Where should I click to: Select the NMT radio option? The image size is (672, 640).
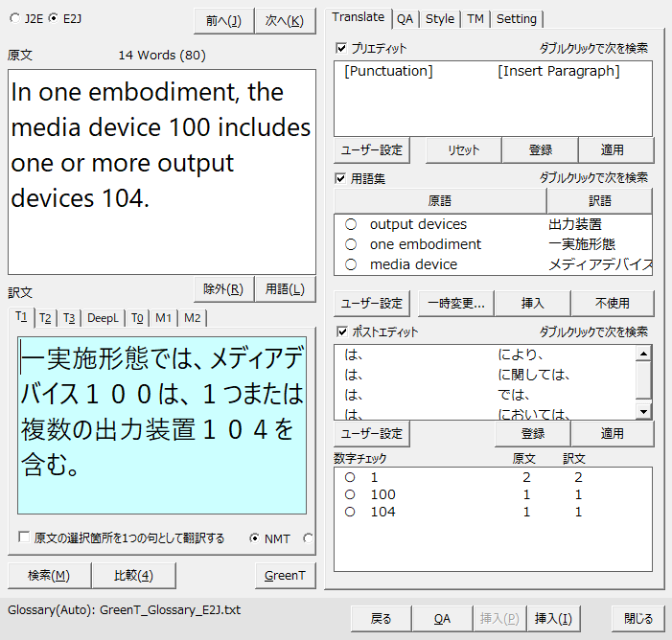click(254, 538)
